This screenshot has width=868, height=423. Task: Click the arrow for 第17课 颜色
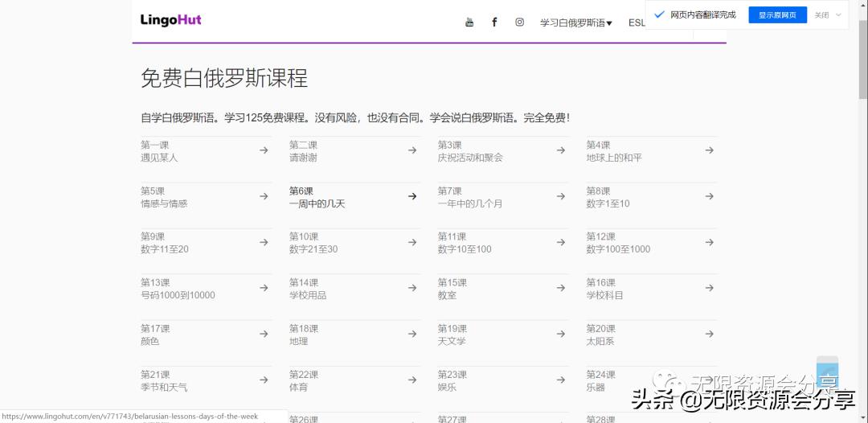coord(264,334)
